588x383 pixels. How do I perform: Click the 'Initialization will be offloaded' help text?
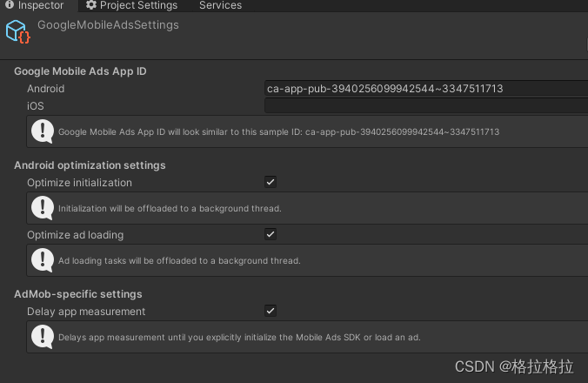pyautogui.click(x=170, y=209)
